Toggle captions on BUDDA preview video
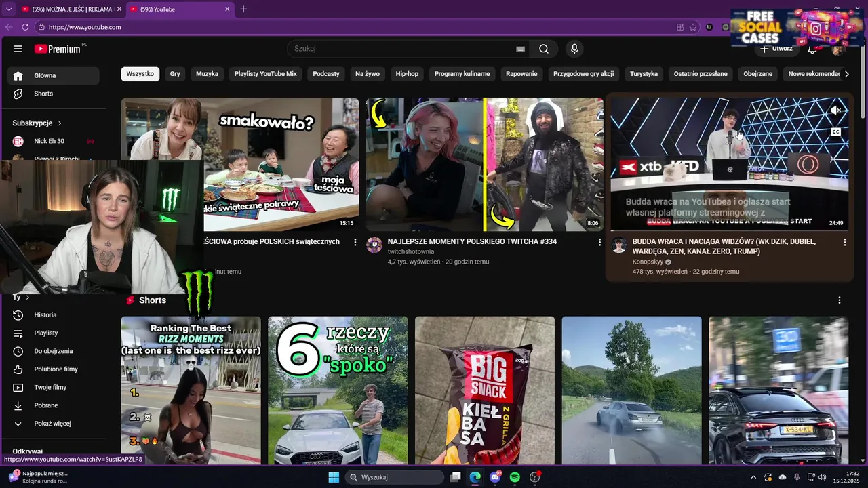This screenshot has width=868, height=488. click(836, 132)
